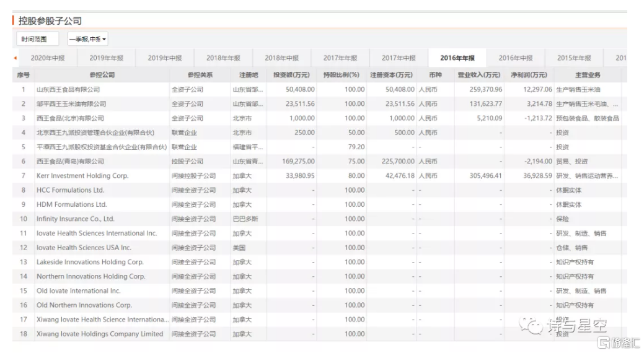
Task: Select Lakeside Innovations Holding Corp. row
Action: click(x=320, y=262)
